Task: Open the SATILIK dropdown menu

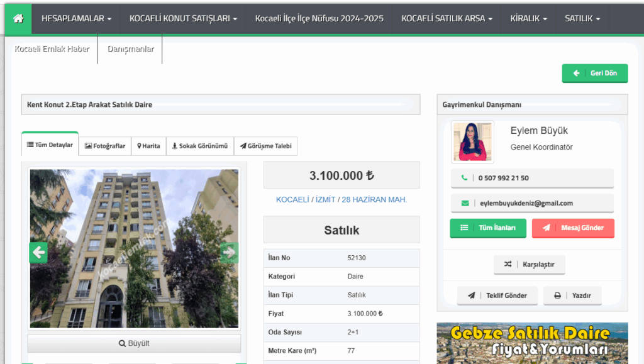Action: click(x=582, y=19)
